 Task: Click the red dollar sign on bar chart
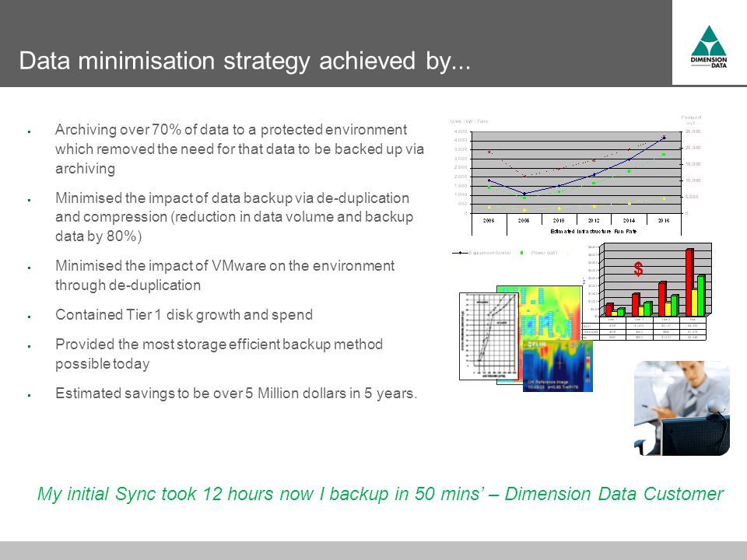point(638,269)
